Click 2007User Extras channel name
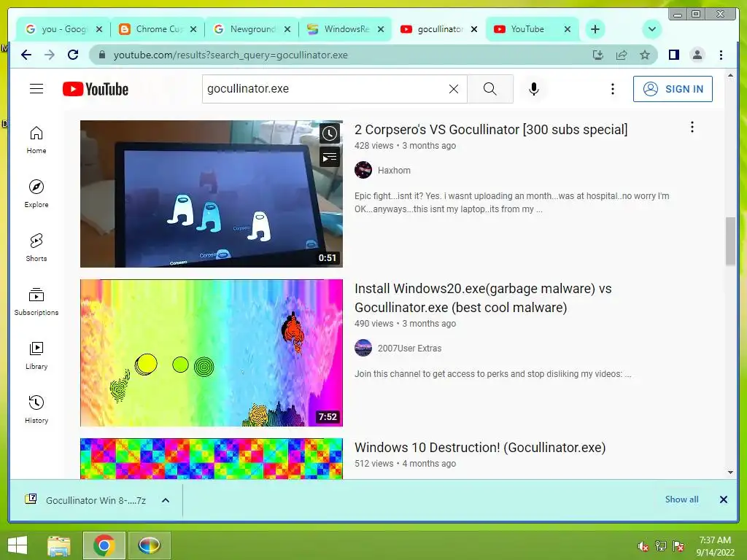 (x=410, y=348)
